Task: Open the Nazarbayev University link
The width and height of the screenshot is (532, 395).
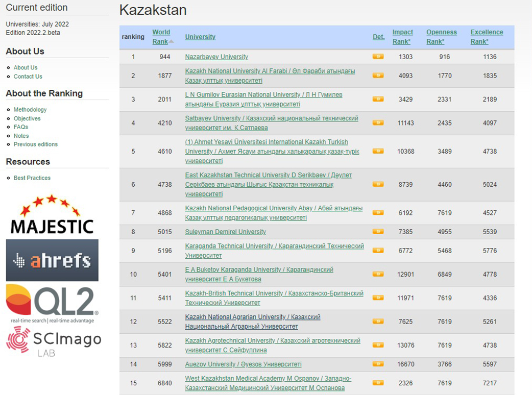Action: coord(216,57)
